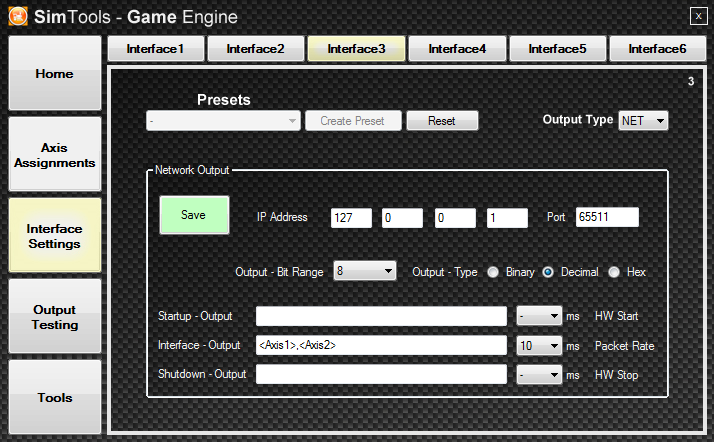The width and height of the screenshot is (714, 442).
Task: Open the Axis Assignments page
Action: point(55,154)
